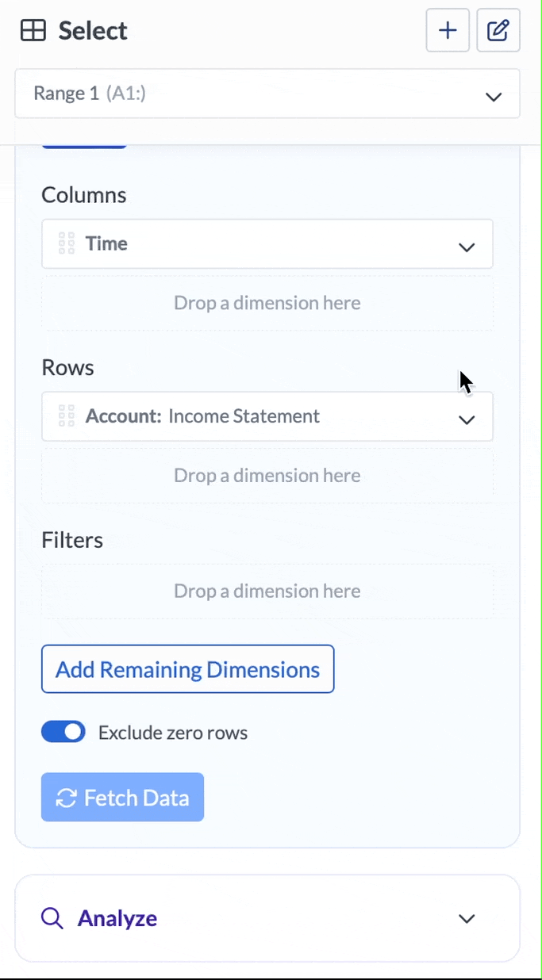This screenshot has width=542, height=980.
Task: Click the drag handle on the Account dimension
Action: click(67, 416)
